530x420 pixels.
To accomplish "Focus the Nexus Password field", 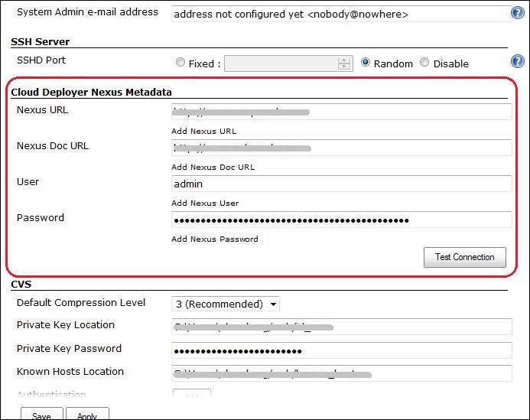I will [341, 220].
